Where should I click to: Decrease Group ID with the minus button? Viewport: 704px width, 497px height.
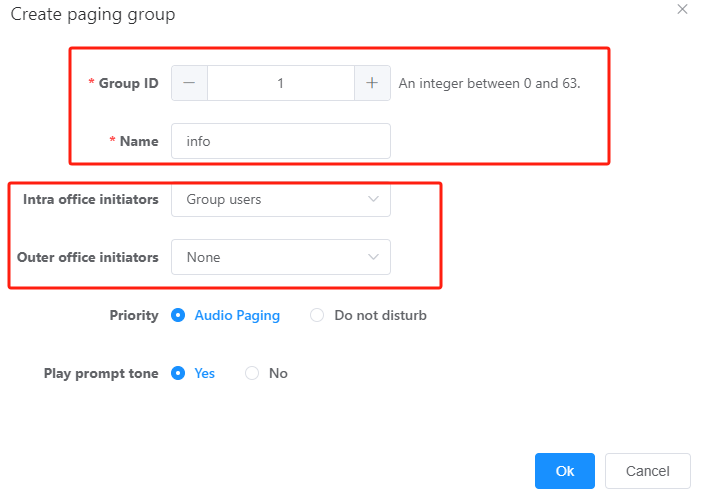(x=189, y=83)
